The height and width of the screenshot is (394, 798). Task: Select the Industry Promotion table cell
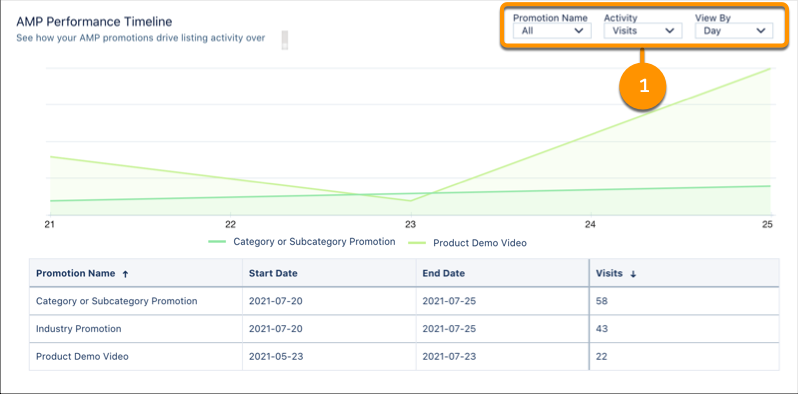tap(136, 329)
